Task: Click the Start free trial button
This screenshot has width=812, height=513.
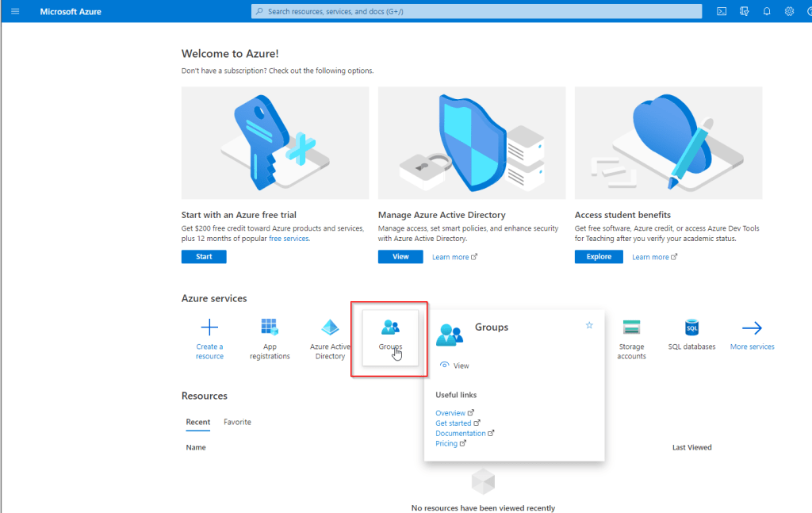Action: (x=204, y=257)
